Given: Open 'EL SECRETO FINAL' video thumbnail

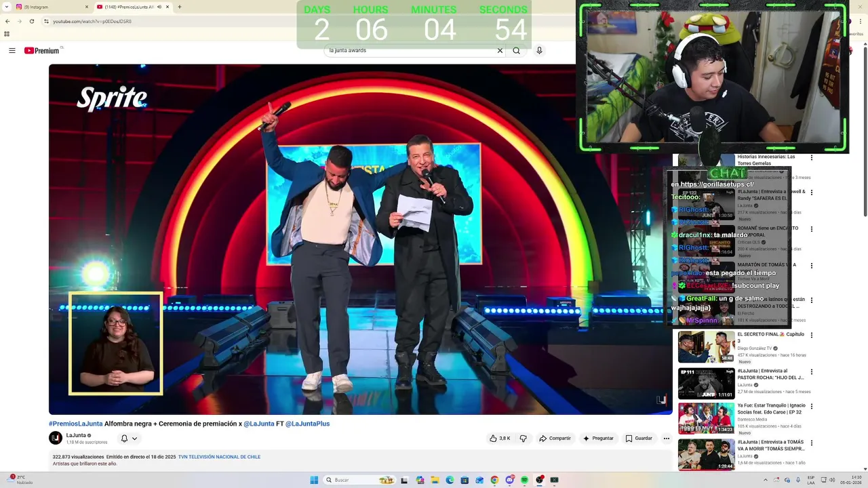Looking at the screenshot, I should pyautogui.click(x=706, y=346).
